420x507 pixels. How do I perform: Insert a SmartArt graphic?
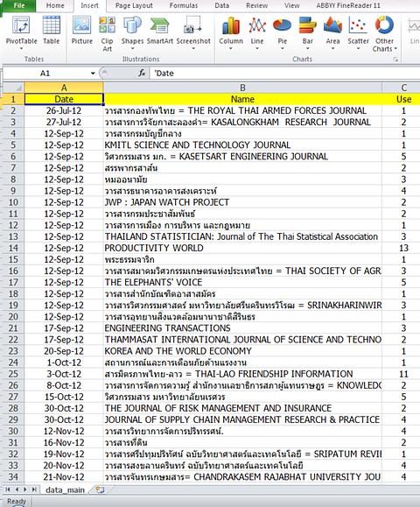click(x=160, y=30)
